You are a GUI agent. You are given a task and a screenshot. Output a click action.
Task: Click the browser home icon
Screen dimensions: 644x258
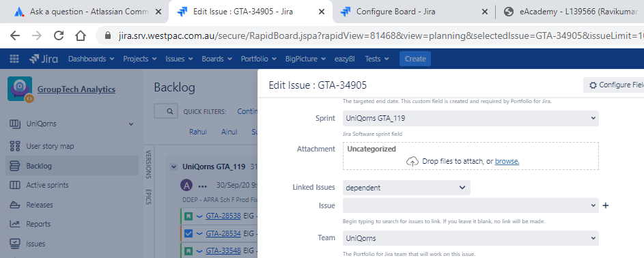click(81, 35)
